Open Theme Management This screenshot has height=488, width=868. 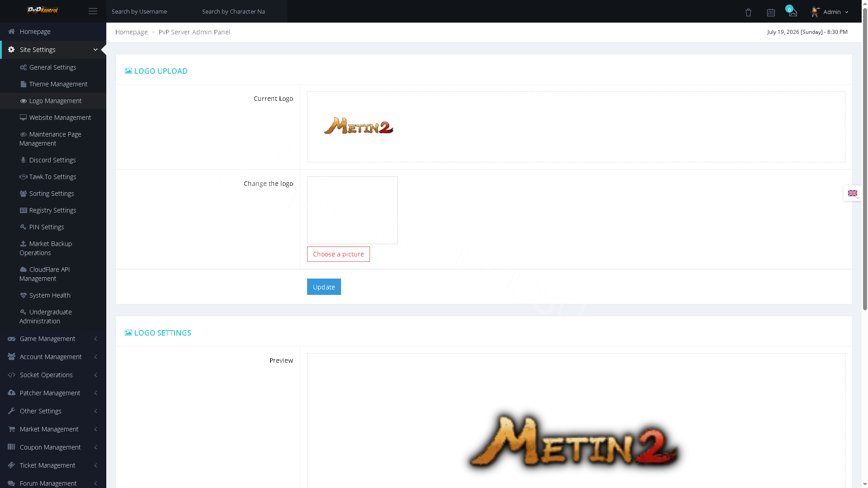[x=53, y=84]
